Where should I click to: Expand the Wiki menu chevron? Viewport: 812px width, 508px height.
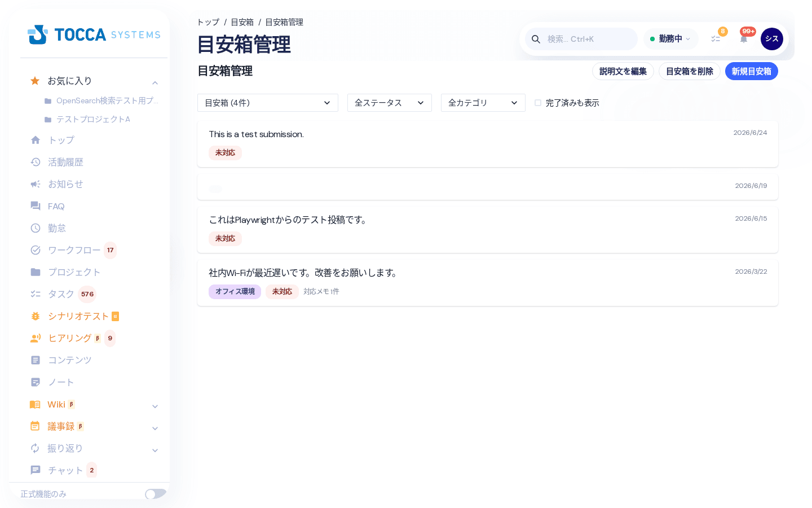coord(155,406)
